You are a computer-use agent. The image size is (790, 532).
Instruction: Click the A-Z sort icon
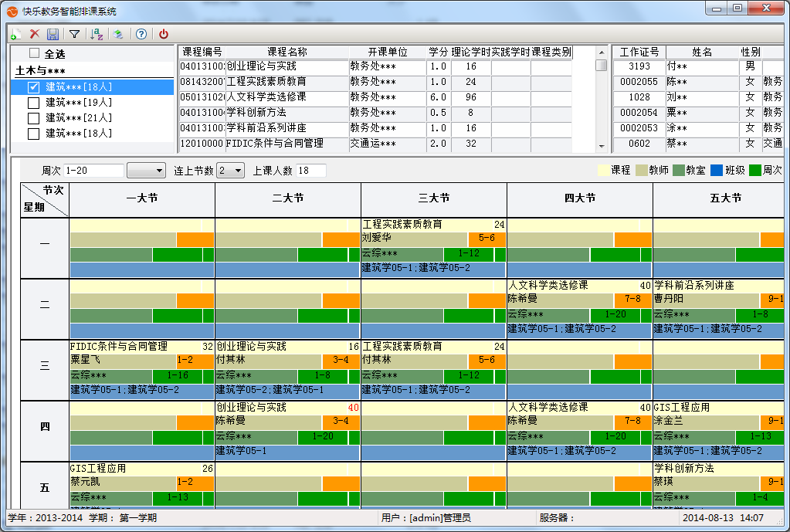pyautogui.click(x=97, y=34)
